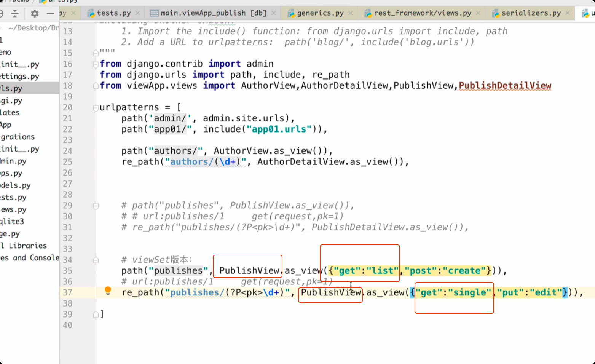Viewport: 595px width, 364px height.
Task: Click line number 37 in the gutter
Action: click(x=67, y=292)
